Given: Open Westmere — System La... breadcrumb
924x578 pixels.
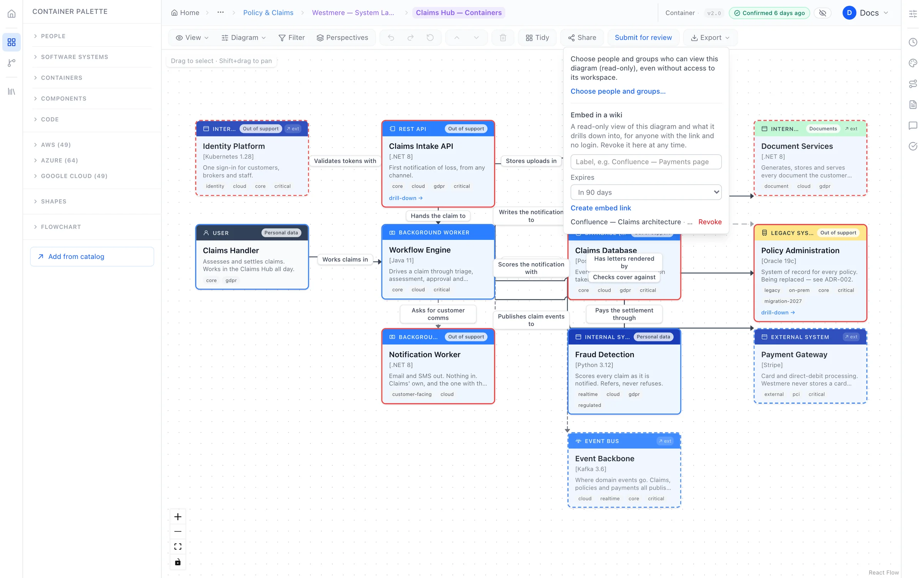Looking at the screenshot, I should point(353,13).
